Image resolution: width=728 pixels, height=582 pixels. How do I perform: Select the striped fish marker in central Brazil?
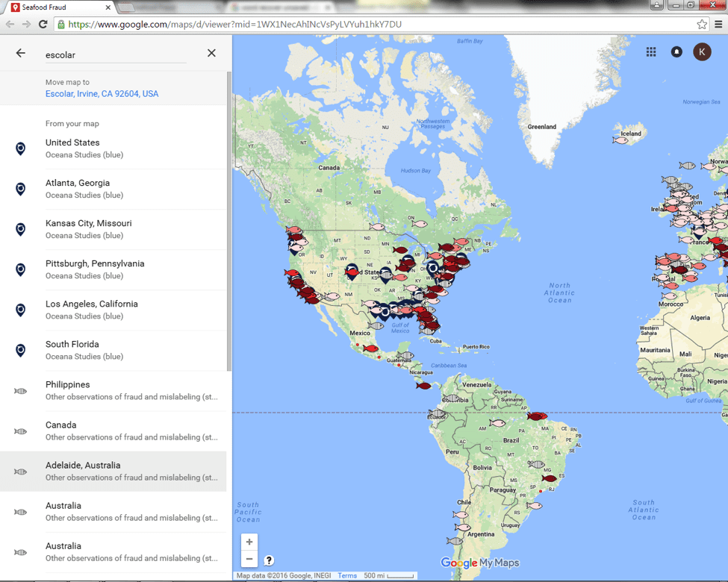pyautogui.click(x=536, y=464)
